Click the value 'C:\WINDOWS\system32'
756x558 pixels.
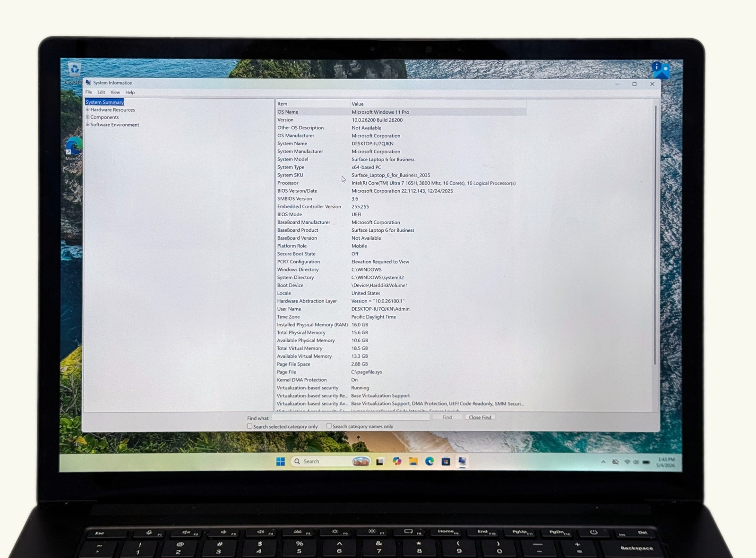point(378,278)
